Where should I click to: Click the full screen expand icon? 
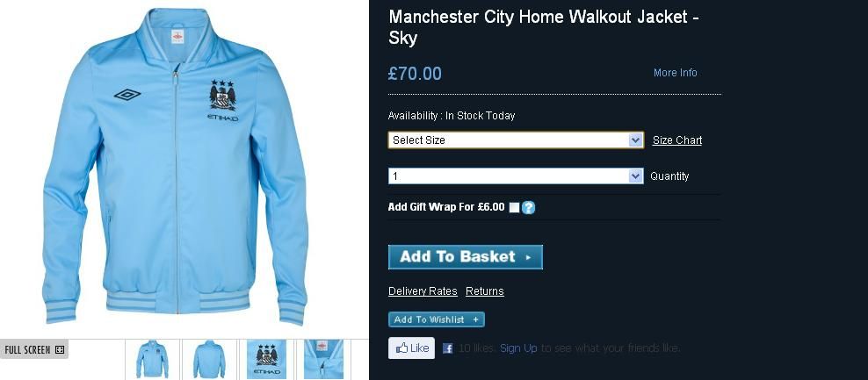(x=61, y=349)
